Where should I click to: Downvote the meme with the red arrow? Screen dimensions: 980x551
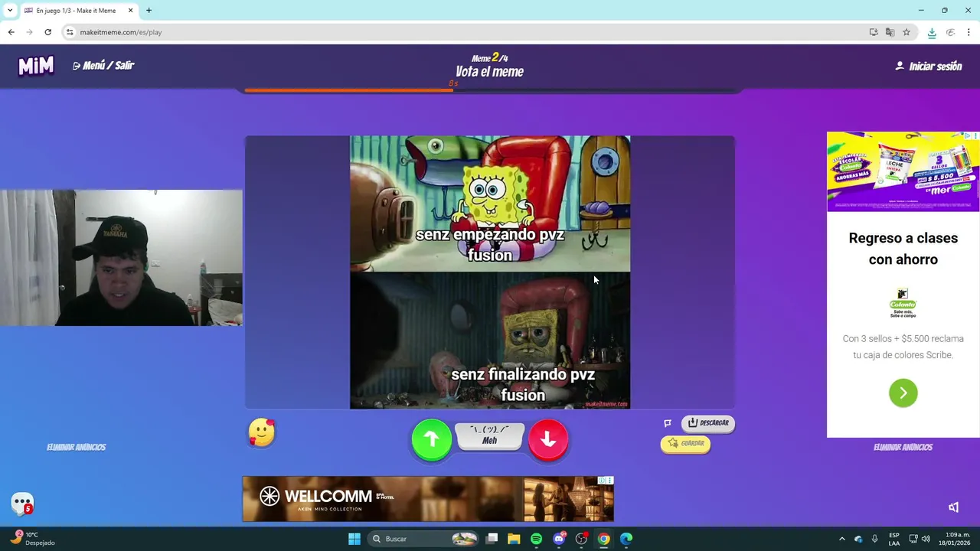[548, 439]
